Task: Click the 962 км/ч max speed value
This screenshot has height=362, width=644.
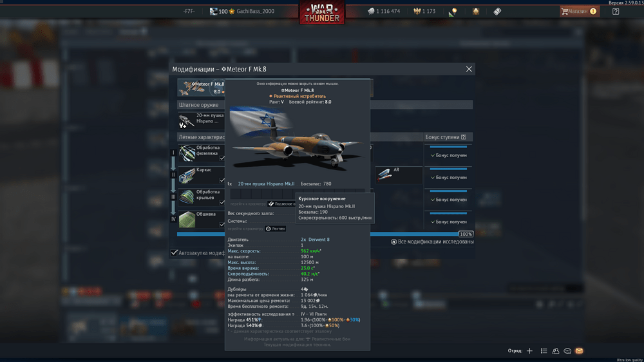Action: coord(310,251)
